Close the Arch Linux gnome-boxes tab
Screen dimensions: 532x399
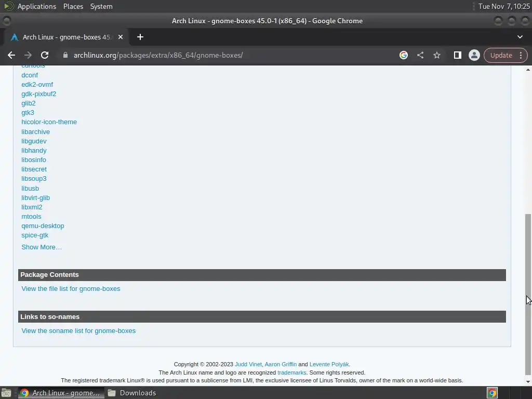[x=121, y=37]
